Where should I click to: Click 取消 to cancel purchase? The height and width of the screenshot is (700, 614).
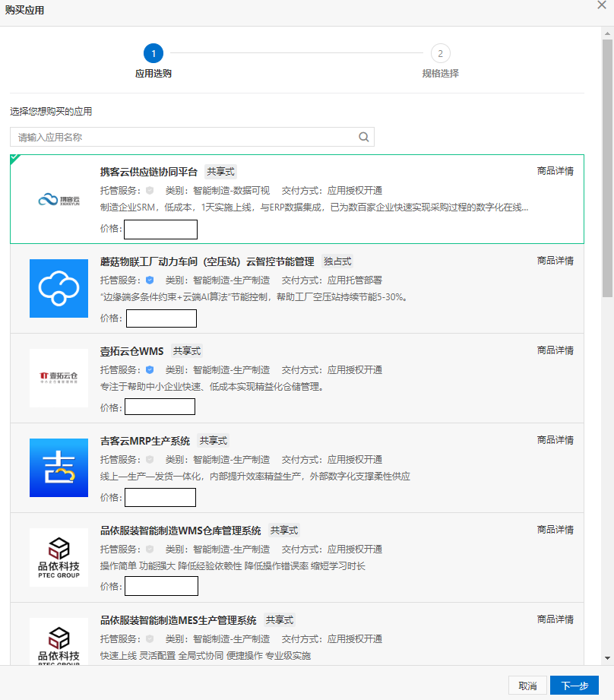[527, 686]
